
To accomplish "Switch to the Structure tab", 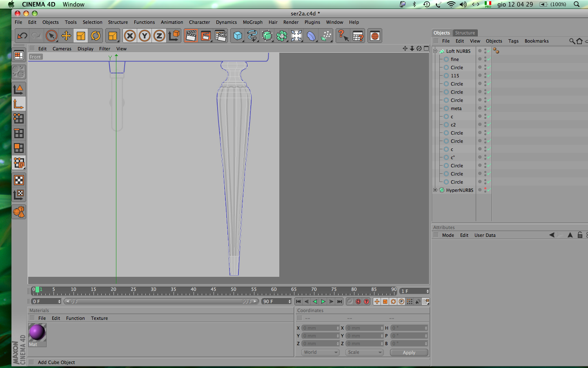I will pyautogui.click(x=465, y=33).
